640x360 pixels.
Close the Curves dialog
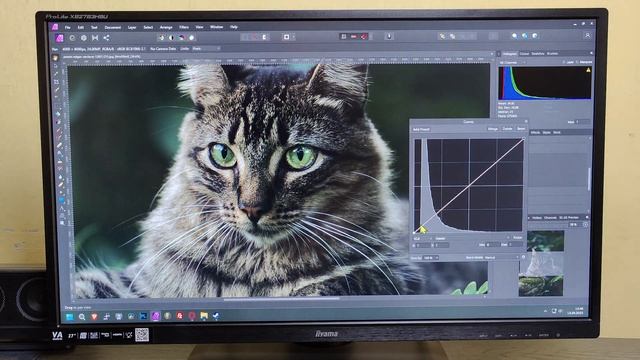pyautogui.click(x=526, y=121)
